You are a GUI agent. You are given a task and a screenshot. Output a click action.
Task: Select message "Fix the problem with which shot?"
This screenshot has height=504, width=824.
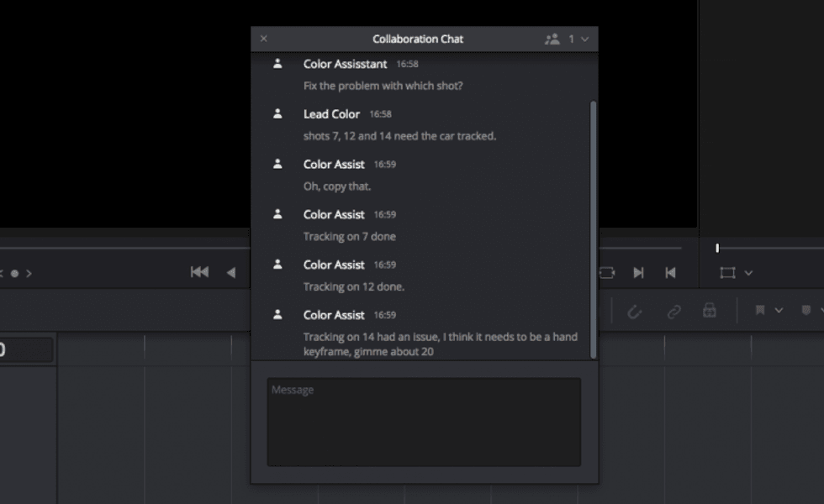[383, 86]
